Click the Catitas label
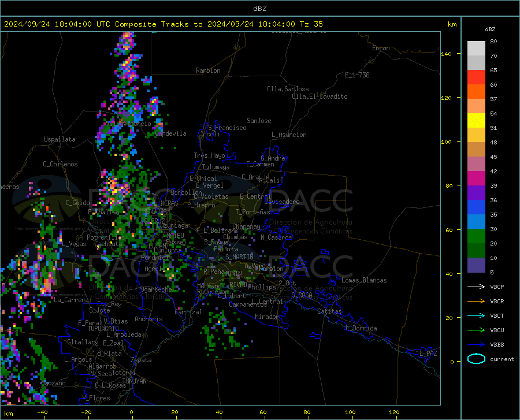520x420 pixels. pos(329,311)
